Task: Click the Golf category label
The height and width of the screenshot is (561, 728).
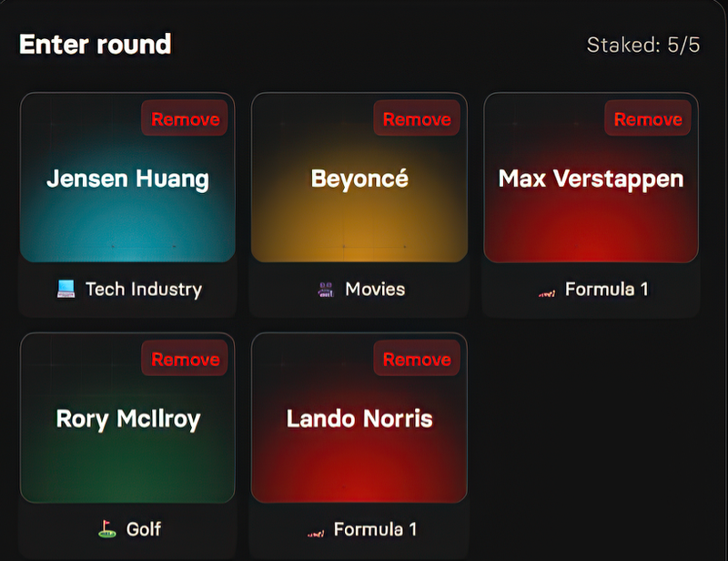Action: (x=144, y=529)
